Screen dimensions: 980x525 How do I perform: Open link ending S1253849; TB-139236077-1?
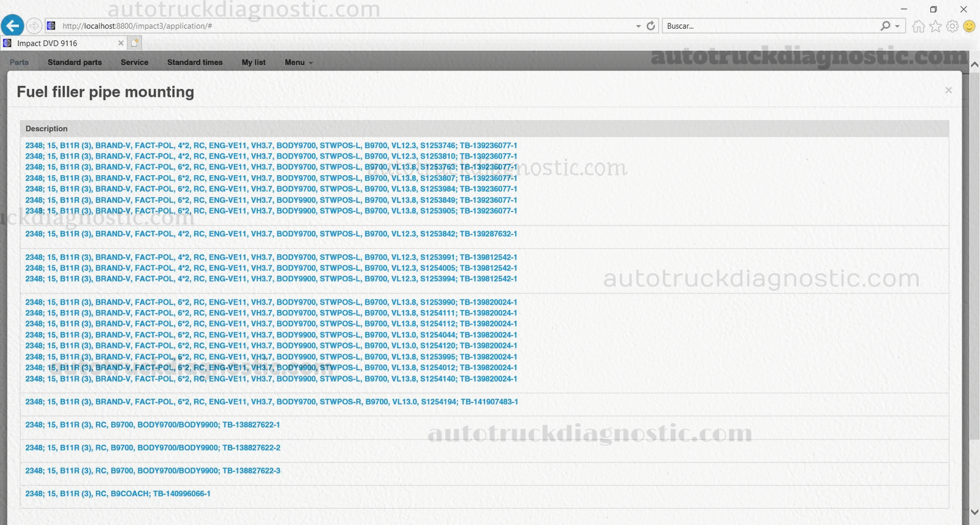point(271,200)
